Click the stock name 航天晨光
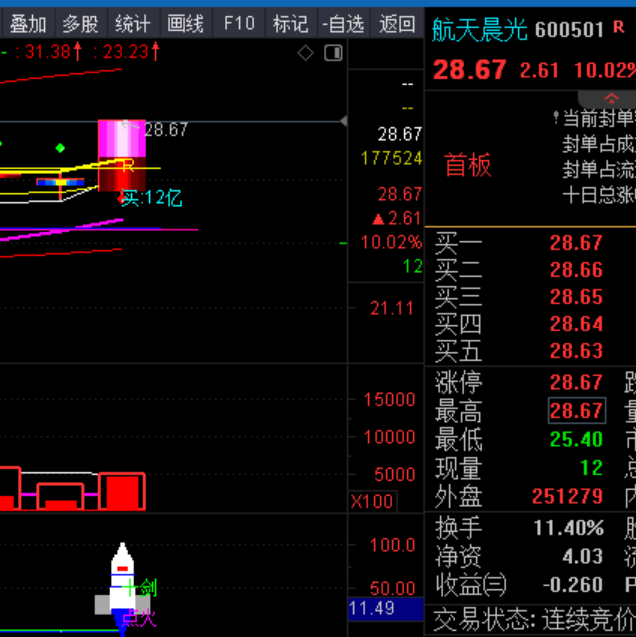 (x=479, y=30)
